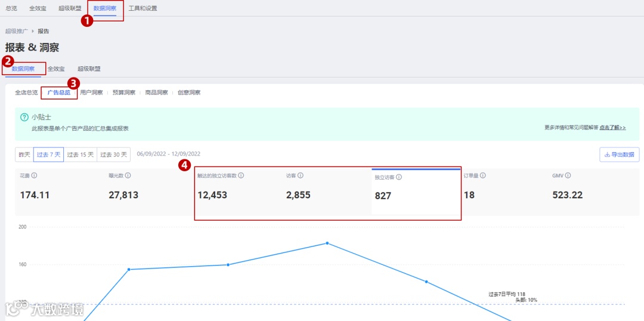
Task: Click 超级推广 breadcrumb link
Action: 17,31
